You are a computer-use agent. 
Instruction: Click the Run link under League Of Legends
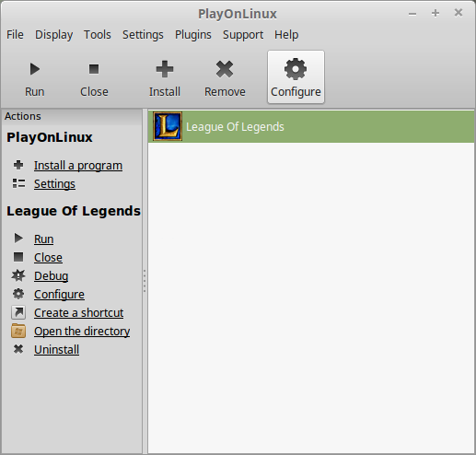[44, 239]
